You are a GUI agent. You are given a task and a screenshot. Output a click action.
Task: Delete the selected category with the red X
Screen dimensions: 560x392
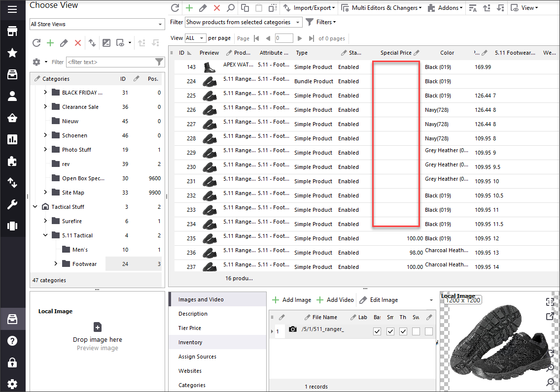(x=78, y=43)
